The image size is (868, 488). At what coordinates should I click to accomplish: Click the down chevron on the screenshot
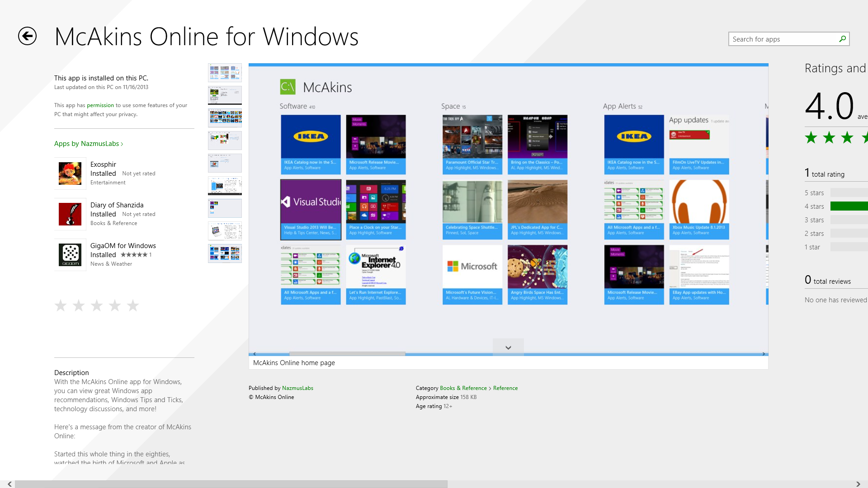click(508, 347)
